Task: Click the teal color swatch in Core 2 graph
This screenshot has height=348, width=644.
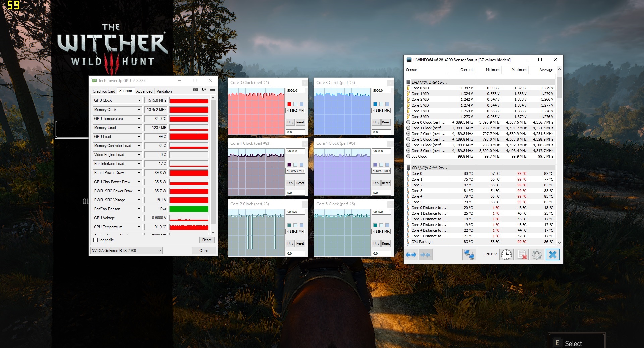Action: tap(289, 225)
